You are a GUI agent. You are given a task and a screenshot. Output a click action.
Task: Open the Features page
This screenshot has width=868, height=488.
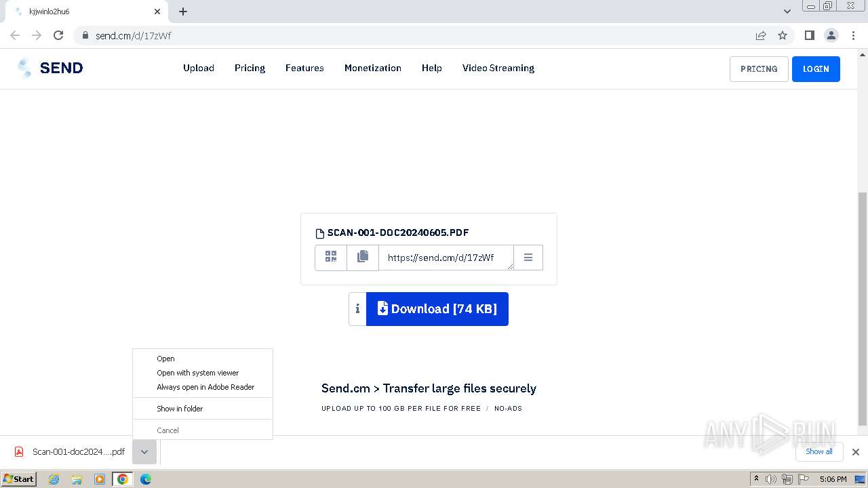coord(304,68)
